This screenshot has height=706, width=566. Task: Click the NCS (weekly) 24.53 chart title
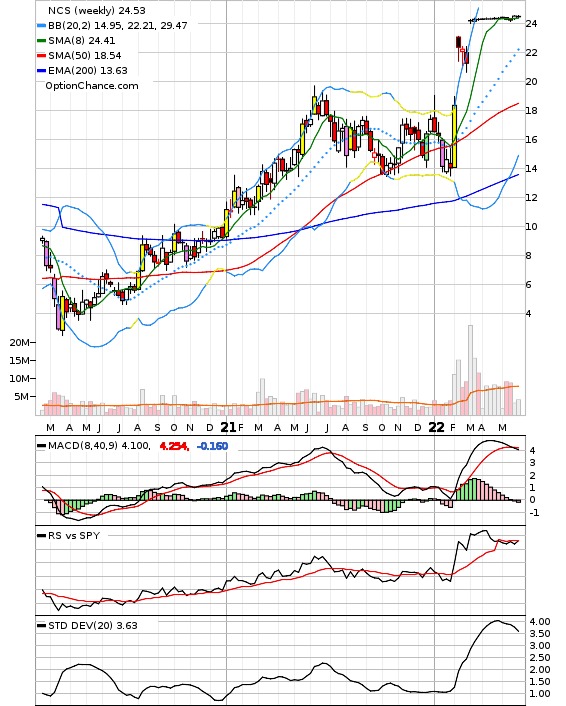coord(96,10)
